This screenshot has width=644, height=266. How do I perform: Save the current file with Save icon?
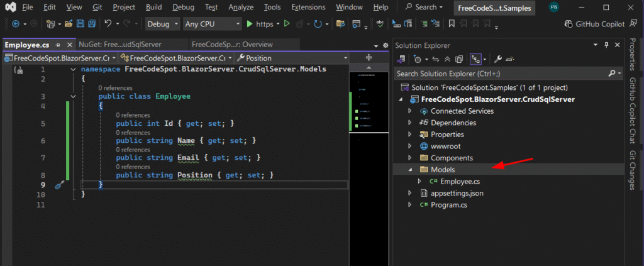81,25
